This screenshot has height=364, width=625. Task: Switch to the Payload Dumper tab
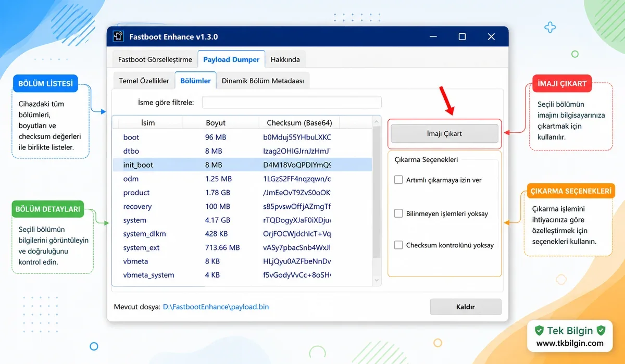click(231, 59)
